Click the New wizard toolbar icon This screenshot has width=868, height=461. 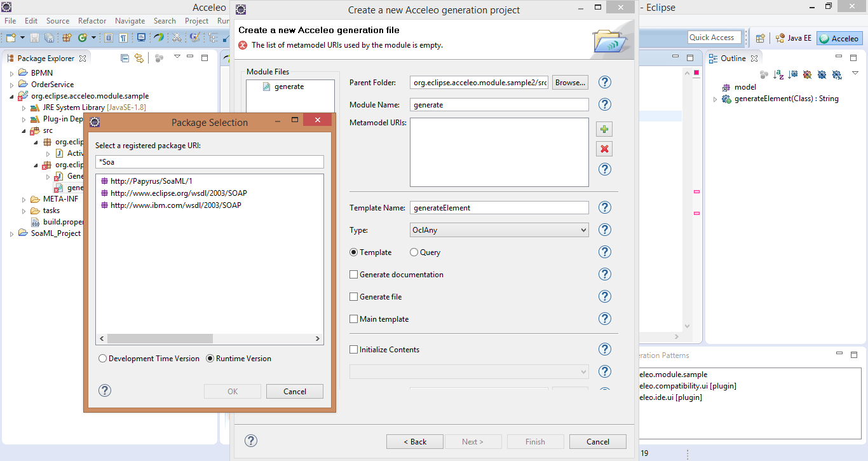11,38
